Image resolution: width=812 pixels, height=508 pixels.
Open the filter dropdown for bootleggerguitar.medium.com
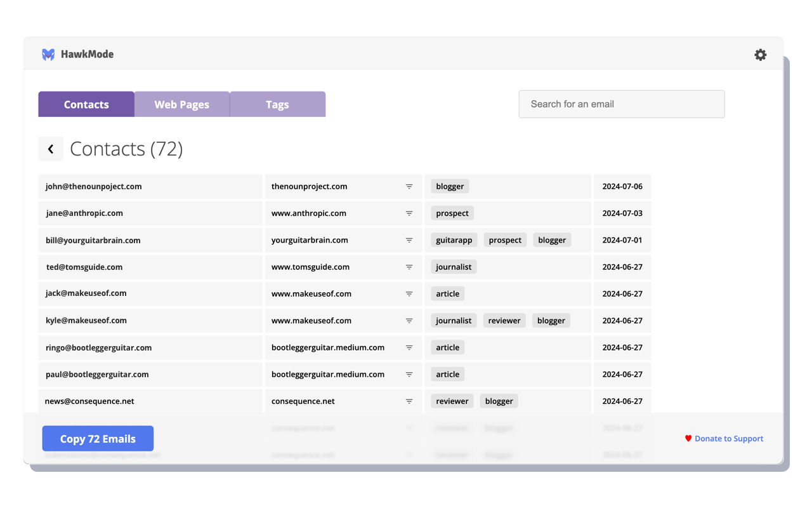click(409, 347)
